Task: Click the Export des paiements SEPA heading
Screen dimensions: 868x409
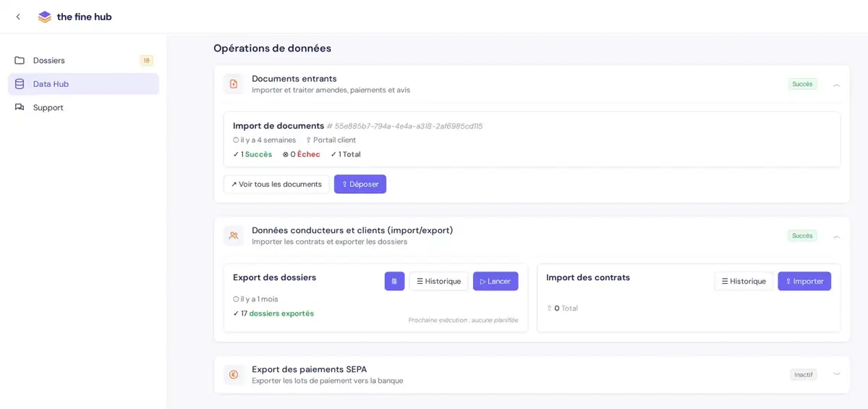Action: point(310,369)
